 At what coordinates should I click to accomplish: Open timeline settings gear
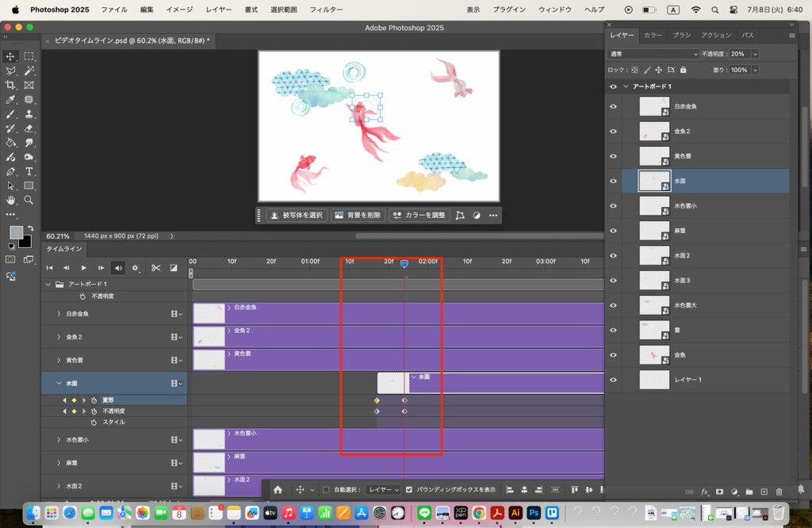tap(135, 268)
